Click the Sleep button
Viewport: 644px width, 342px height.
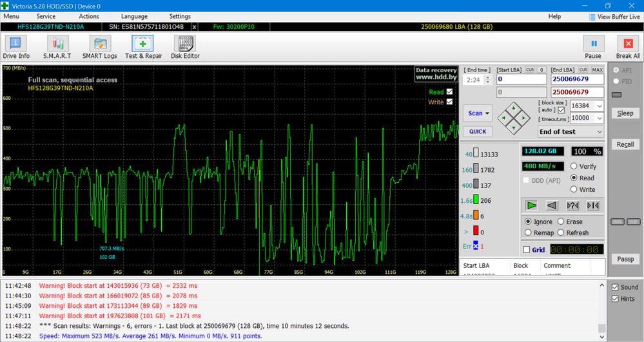(x=625, y=113)
